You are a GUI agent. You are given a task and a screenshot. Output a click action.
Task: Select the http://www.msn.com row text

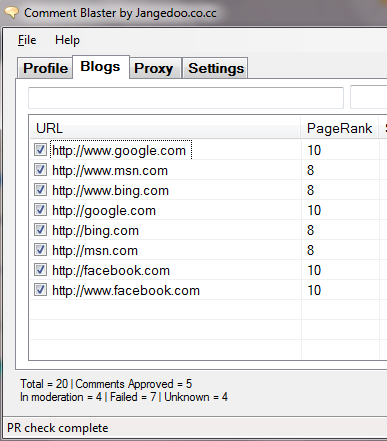click(110, 171)
